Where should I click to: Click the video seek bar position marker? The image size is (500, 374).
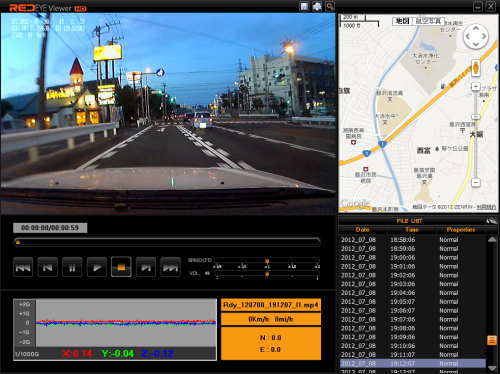[x=18, y=242]
